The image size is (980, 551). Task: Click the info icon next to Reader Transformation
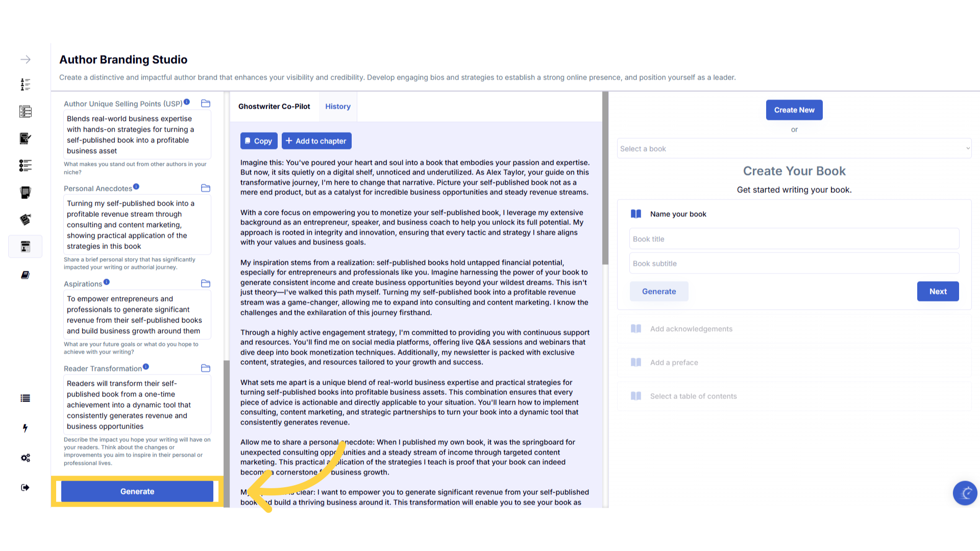click(x=146, y=367)
